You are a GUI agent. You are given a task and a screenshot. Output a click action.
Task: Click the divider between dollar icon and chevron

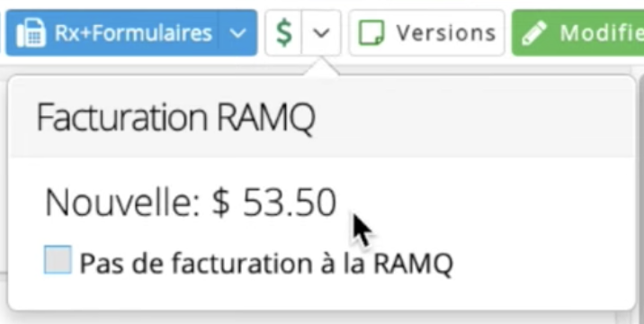[302, 33]
